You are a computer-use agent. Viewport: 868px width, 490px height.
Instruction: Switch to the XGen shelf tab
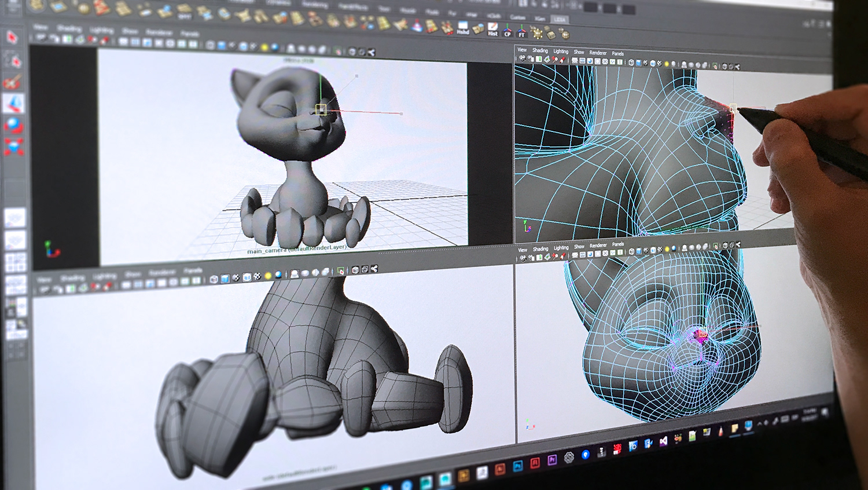coord(540,19)
